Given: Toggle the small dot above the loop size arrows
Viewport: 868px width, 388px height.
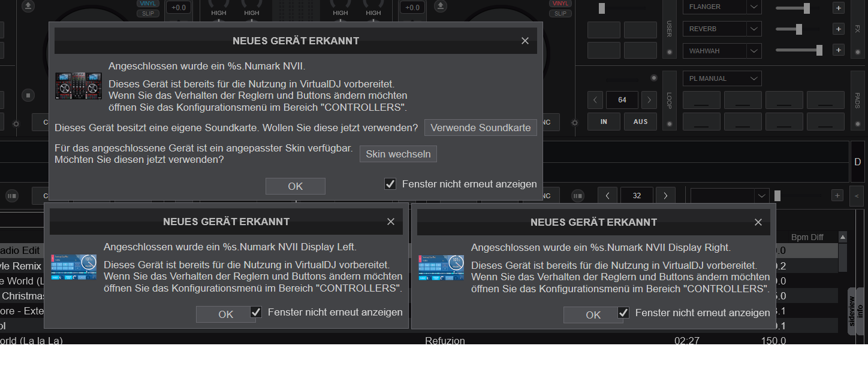Looking at the screenshot, I should point(653,79).
